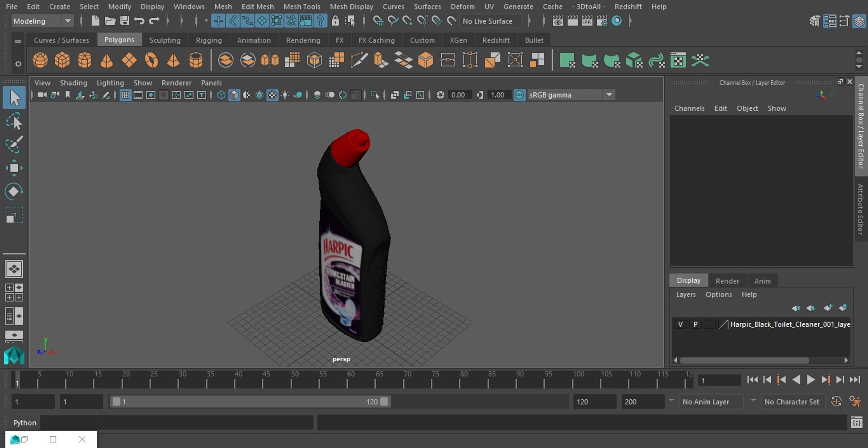
Task: Click the viewport gamma value field 1.00
Action: coord(498,95)
